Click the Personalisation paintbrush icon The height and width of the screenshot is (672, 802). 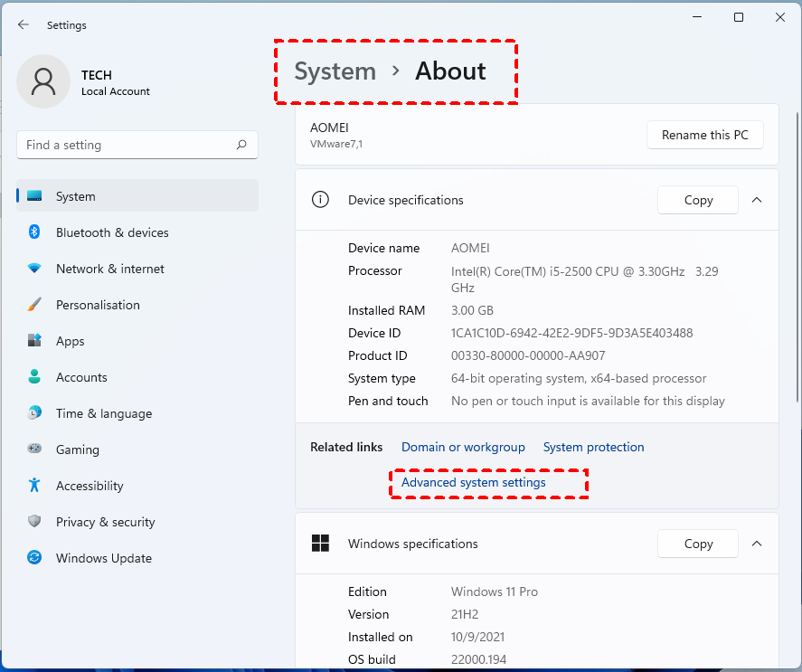34,305
